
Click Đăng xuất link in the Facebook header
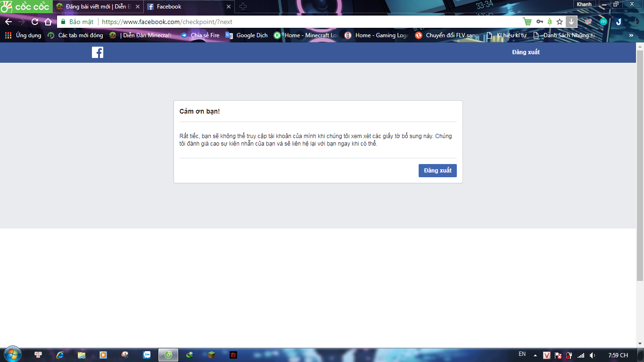(x=526, y=52)
